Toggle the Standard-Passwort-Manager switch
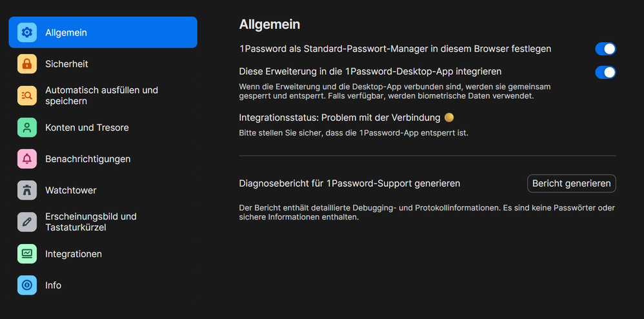 pos(605,49)
